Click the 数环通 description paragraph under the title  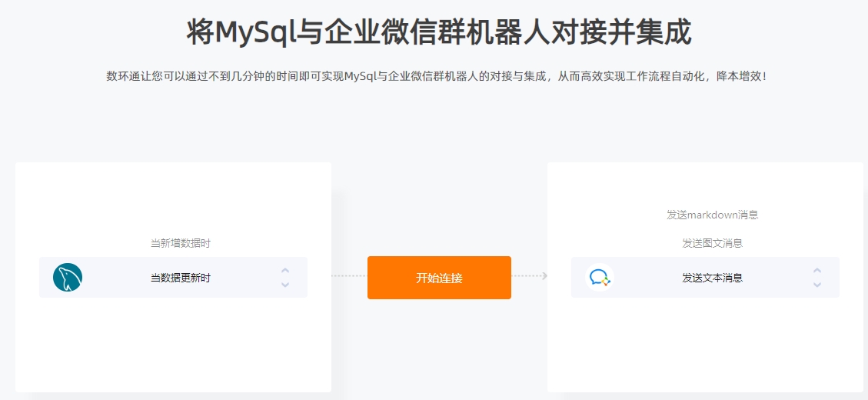coord(437,76)
